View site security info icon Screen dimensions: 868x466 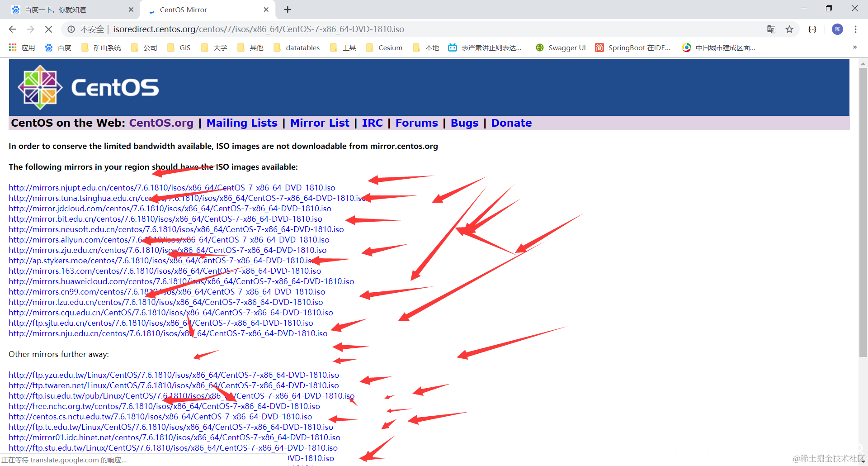click(x=71, y=29)
